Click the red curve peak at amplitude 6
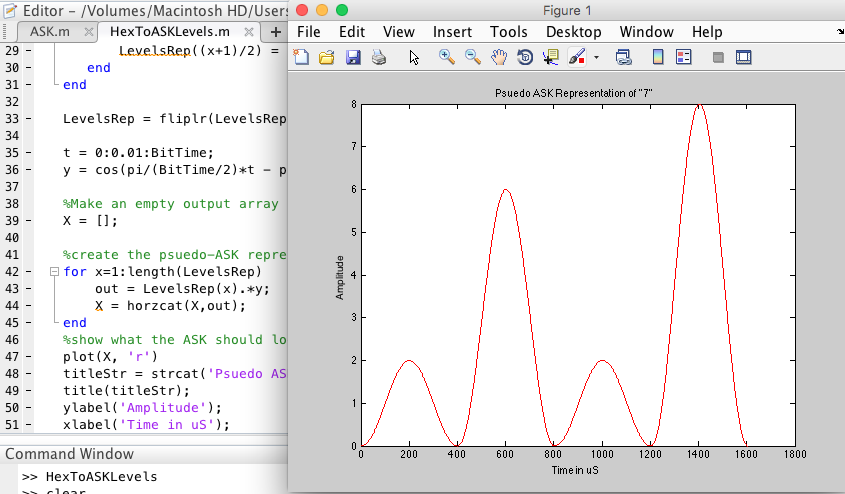Screen dimensions: 845x494 505,190
